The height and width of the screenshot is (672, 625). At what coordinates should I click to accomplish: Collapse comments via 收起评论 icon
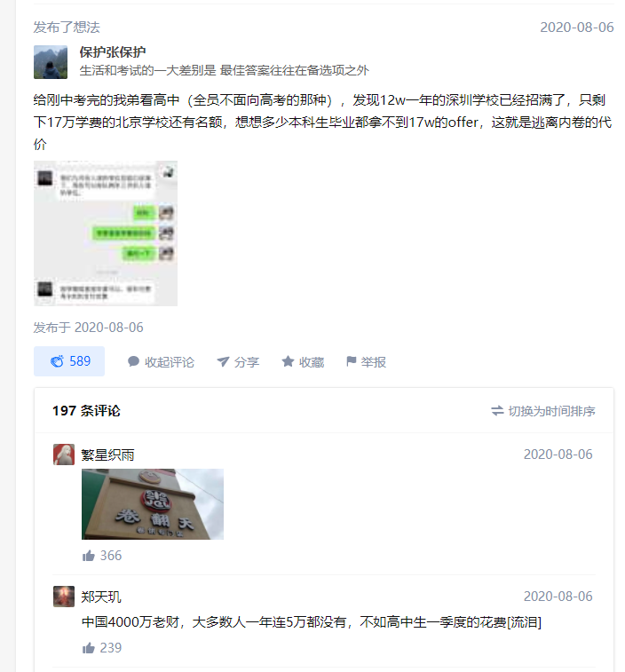pos(161,362)
